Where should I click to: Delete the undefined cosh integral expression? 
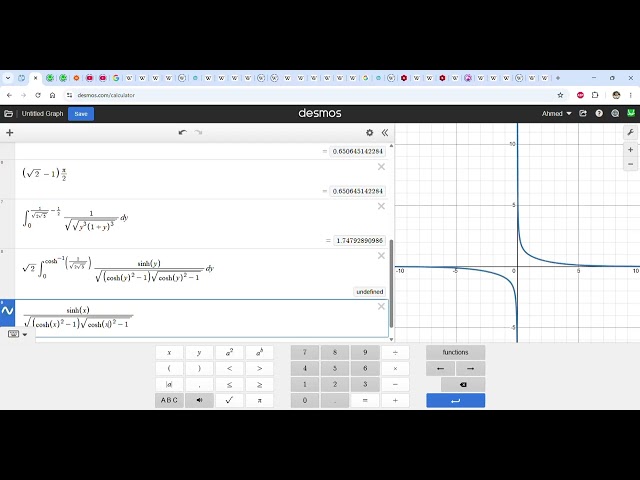coord(381,256)
